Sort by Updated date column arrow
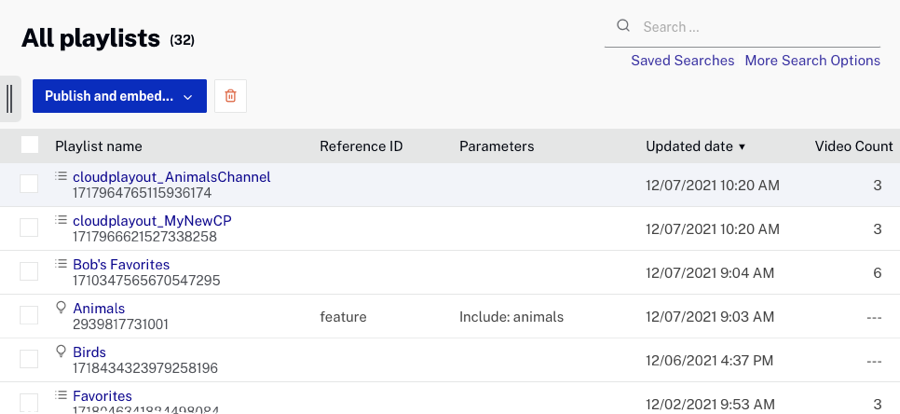Image resolution: width=900 pixels, height=414 pixels. tap(742, 147)
